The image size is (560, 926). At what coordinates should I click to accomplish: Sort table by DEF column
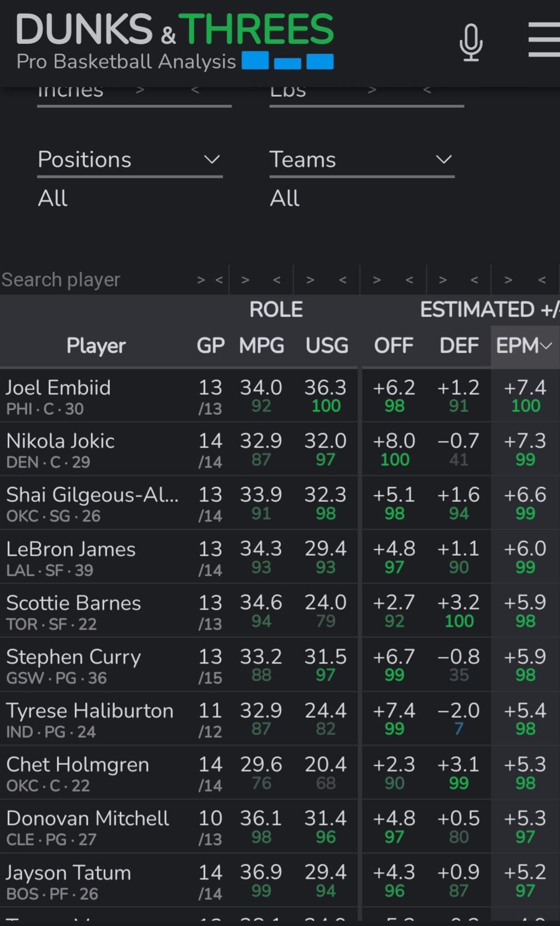[459, 346]
